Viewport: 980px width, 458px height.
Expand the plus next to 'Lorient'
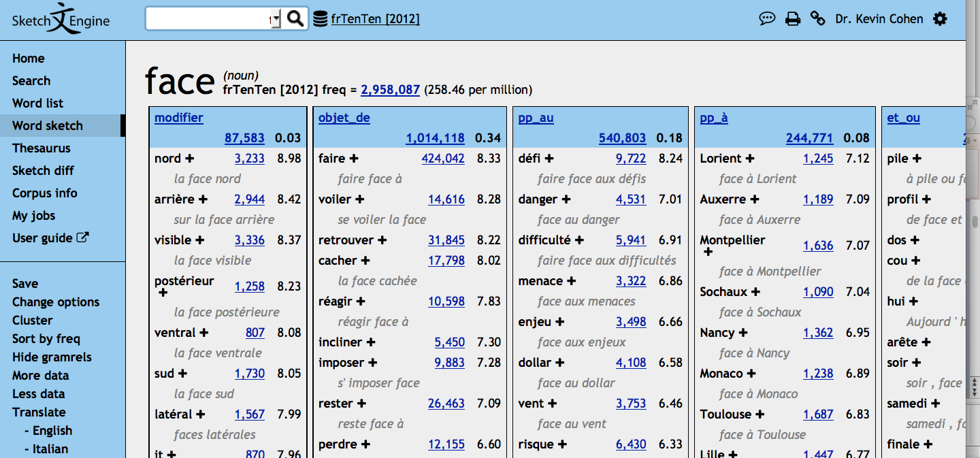(749, 159)
